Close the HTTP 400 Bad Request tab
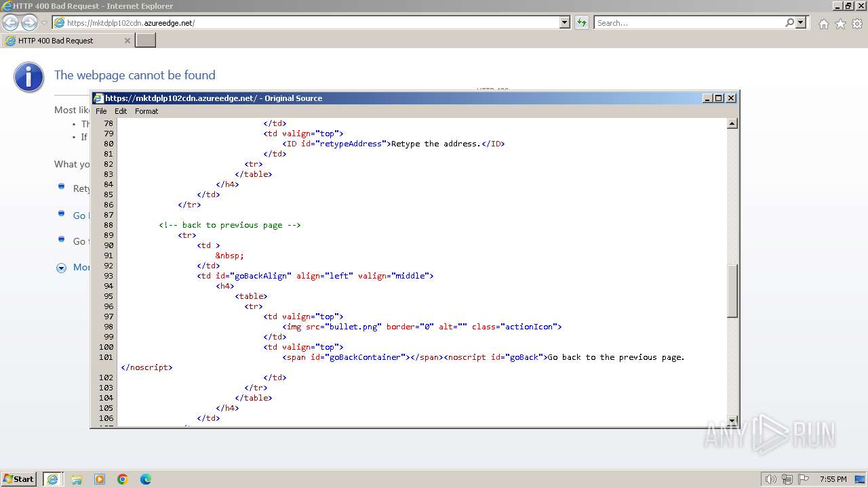 127,41
